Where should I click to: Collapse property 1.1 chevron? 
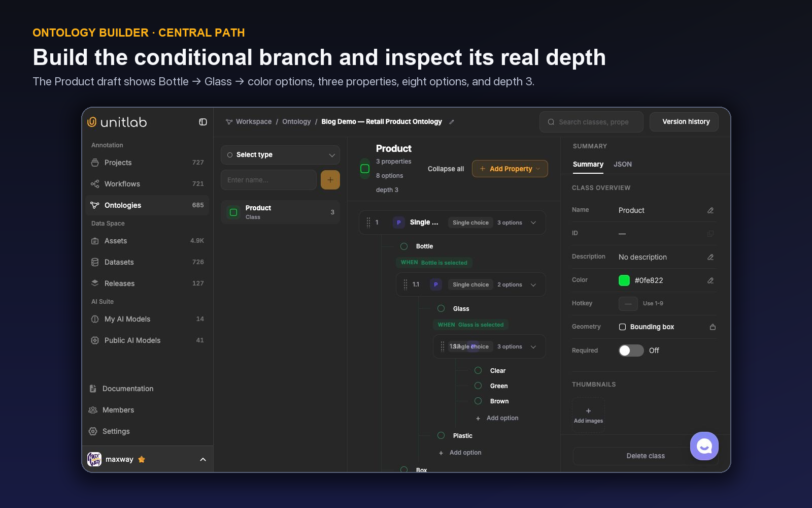click(x=533, y=284)
